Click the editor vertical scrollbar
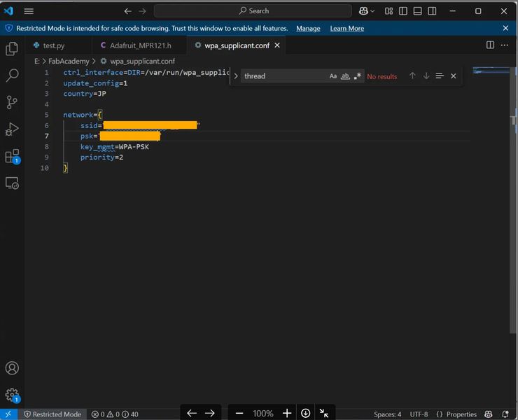 [514, 201]
